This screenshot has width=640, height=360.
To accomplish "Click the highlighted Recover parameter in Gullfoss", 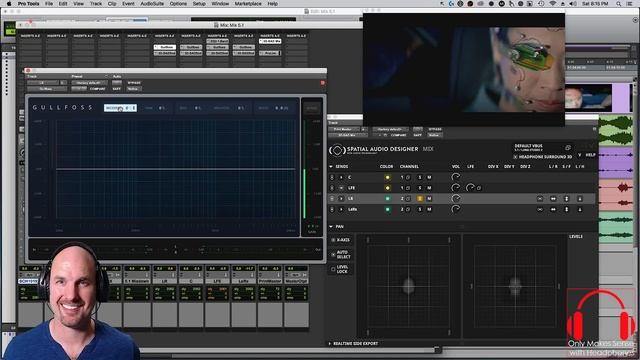I will click(x=120, y=108).
